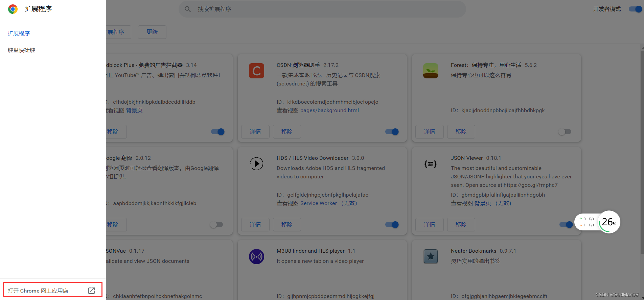Enable the Google Translate extension toggle
This screenshot has width=644, height=300.
216,225
